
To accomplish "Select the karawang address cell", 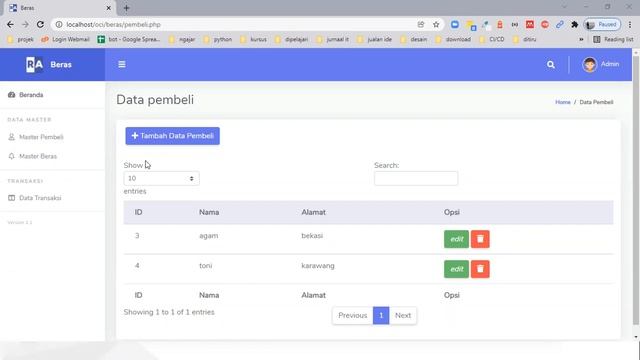I will tap(318, 266).
